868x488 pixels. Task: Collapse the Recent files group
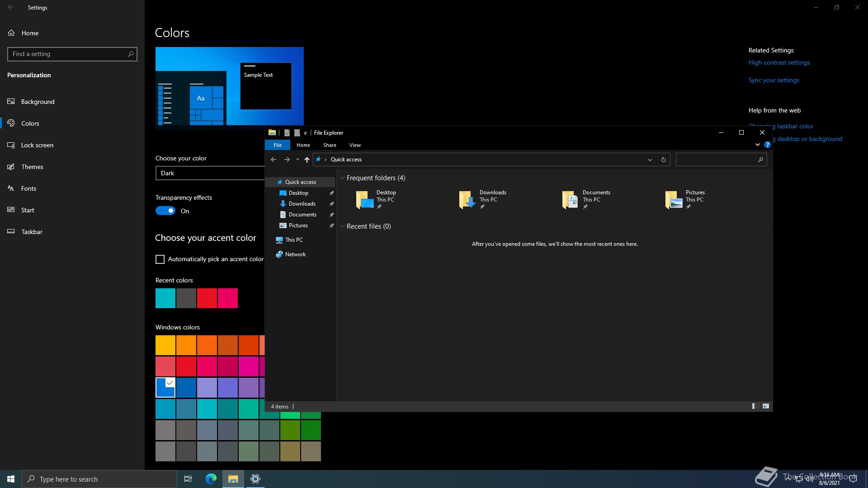pos(342,226)
